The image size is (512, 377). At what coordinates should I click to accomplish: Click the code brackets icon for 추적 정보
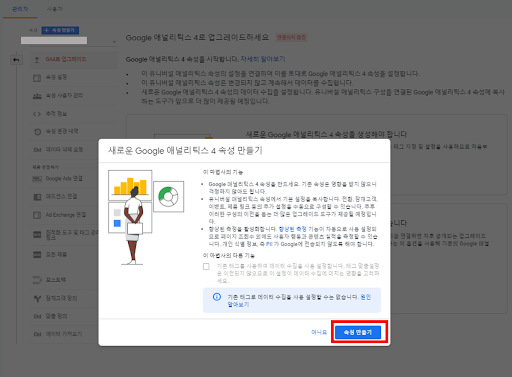[x=37, y=114]
